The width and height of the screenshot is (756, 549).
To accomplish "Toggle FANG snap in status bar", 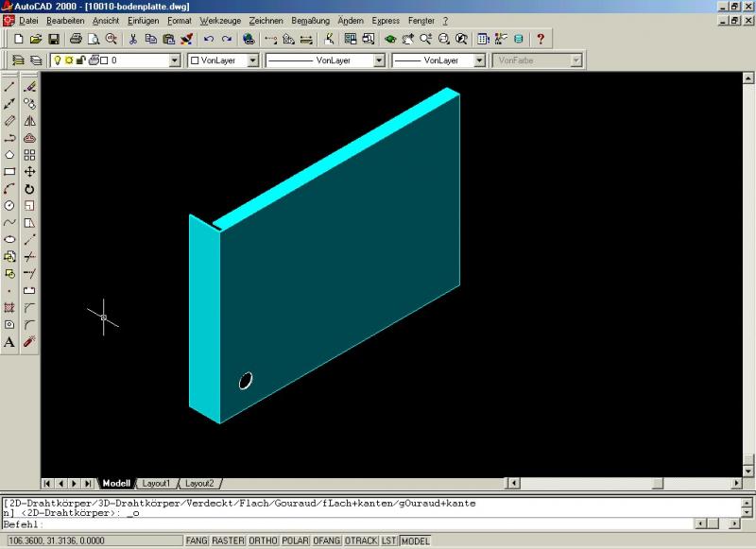I will tap(197, 540).
